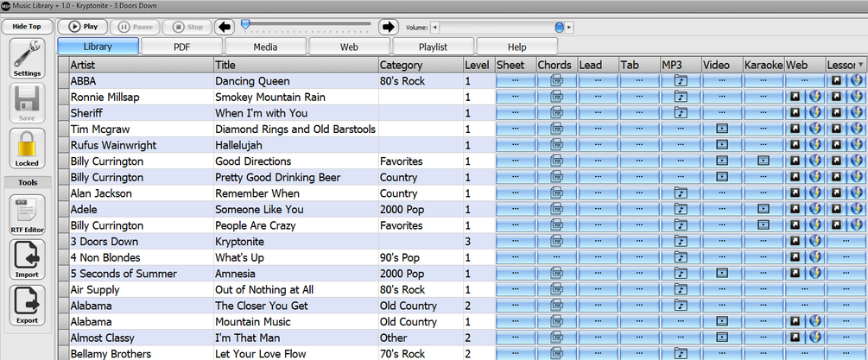
Task: Open Chords PDF icon for Out of Nothing at All
Action: 557,289
